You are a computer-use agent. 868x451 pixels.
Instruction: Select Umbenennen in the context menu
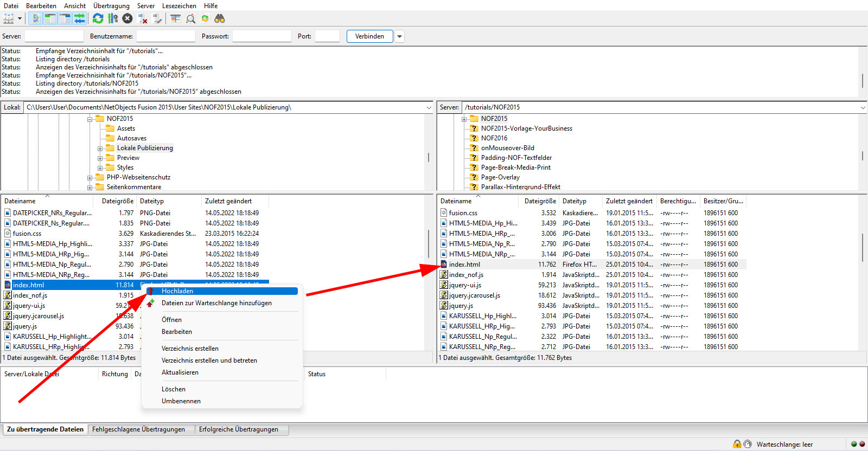coord(181,401)
